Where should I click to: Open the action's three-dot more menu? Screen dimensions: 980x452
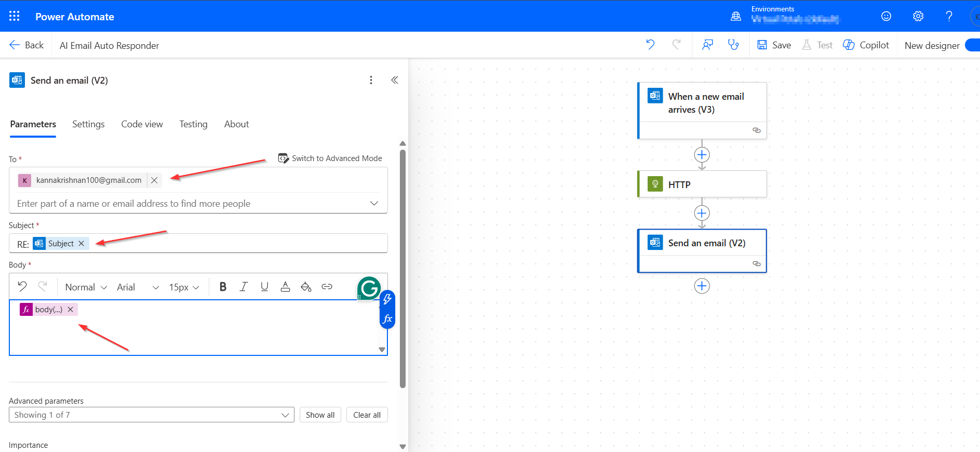coord(371,80)
